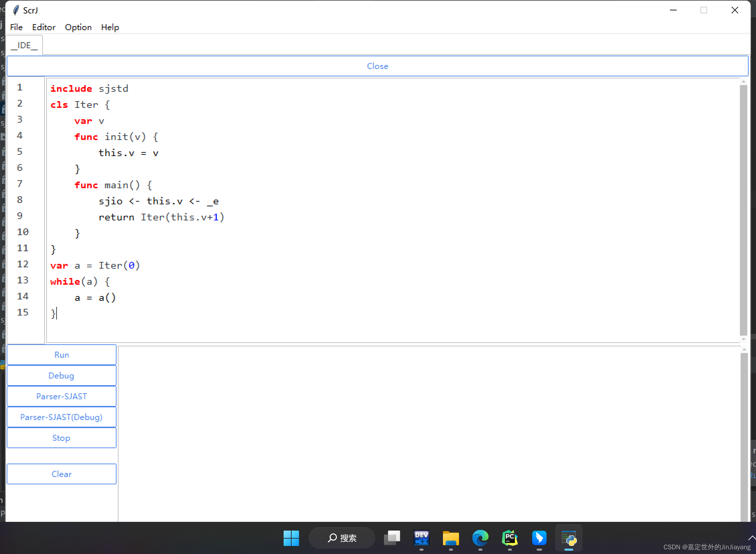Click the Python taskbar icon

569,538
